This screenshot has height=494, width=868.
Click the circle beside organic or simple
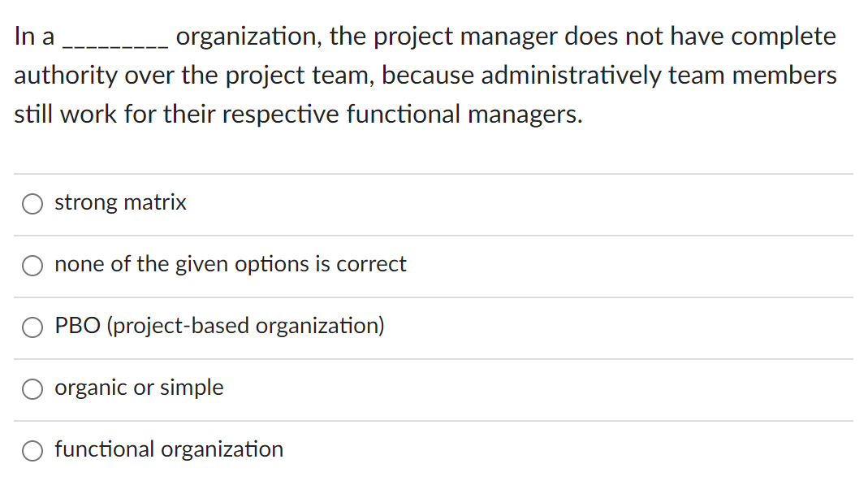tap(32, 388)
